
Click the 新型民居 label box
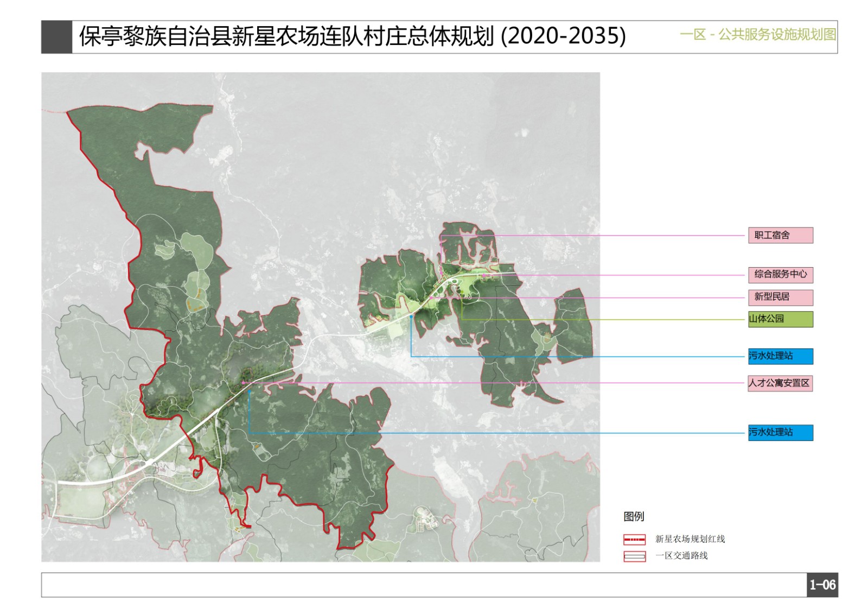[780, 297]
